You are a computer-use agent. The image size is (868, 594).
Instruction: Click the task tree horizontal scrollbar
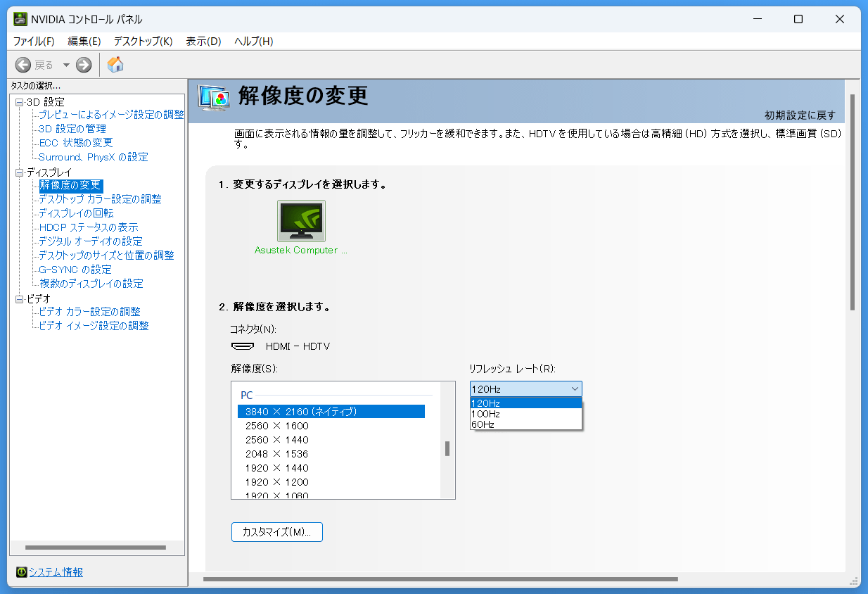96,548
